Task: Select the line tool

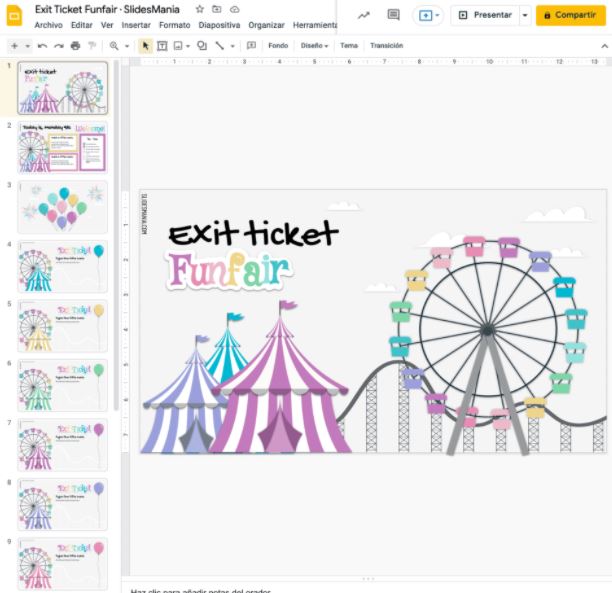Action: click(220, 46)
